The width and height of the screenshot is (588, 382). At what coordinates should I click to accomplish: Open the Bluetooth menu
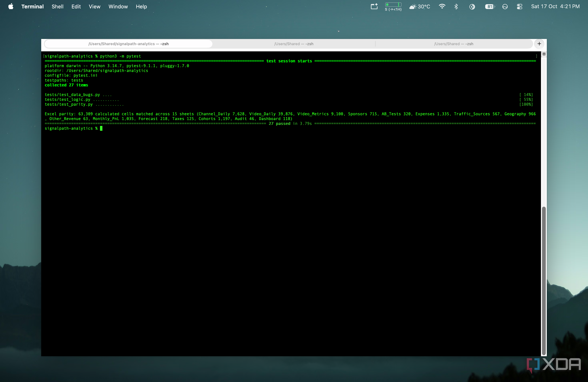click(456, 6)
